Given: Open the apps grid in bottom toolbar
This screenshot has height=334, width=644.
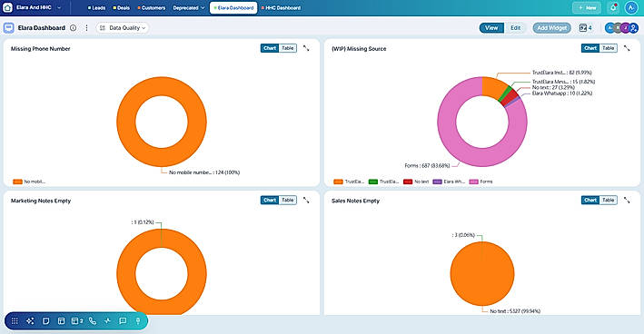Looking at the screenshot, I should click(15, 321).
